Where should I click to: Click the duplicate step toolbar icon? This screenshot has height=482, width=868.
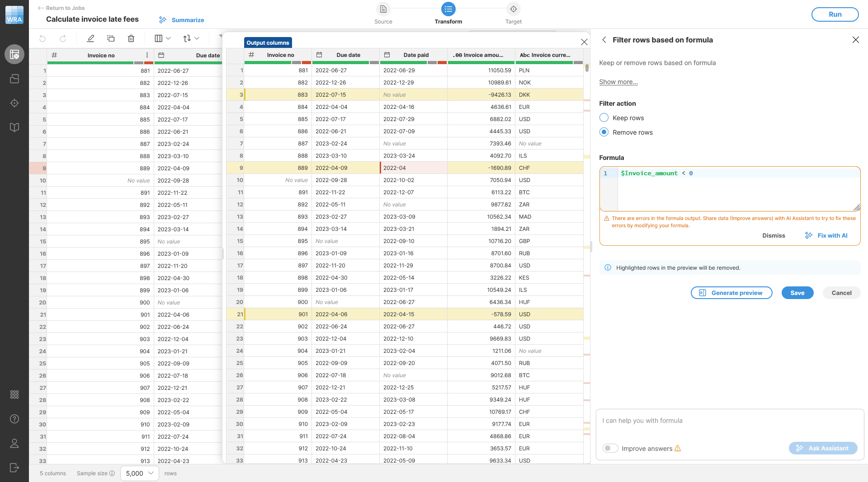[111, 38]
